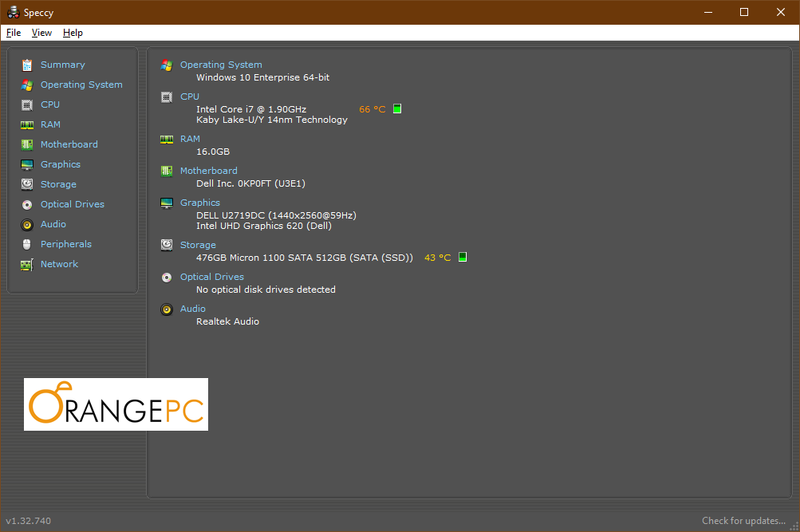Click the 16.0GB RAM value
Image resolution: width=800 pixels, height=532 pixels.
pos(213,152)
